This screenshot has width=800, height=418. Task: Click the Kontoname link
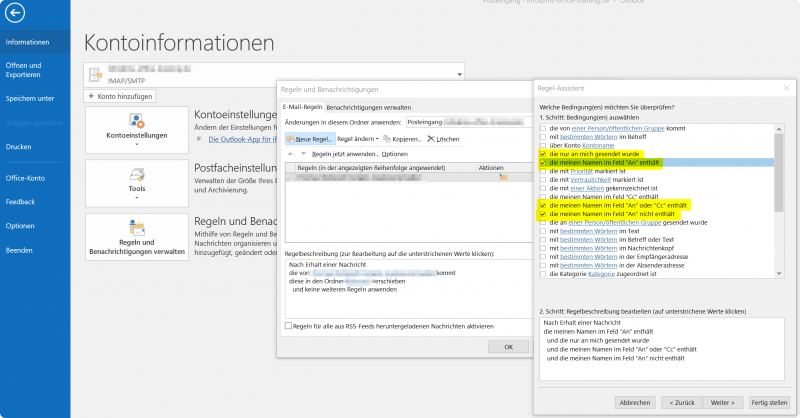(x=598, y=145)
